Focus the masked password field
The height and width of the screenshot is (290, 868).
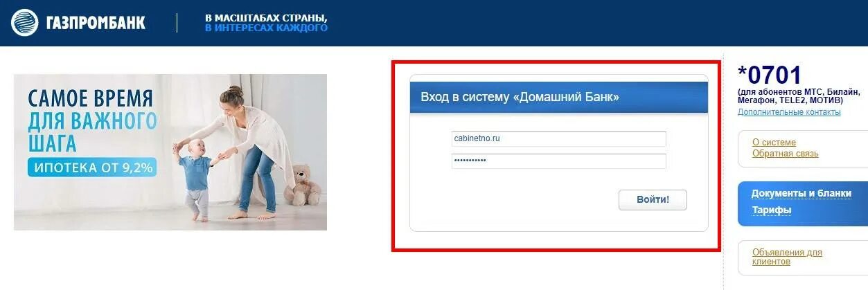[558, 161]
